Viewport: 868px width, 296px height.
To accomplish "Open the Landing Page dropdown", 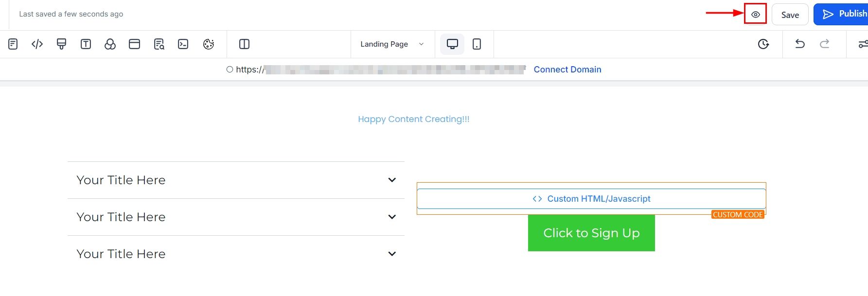I will (392, 44).
